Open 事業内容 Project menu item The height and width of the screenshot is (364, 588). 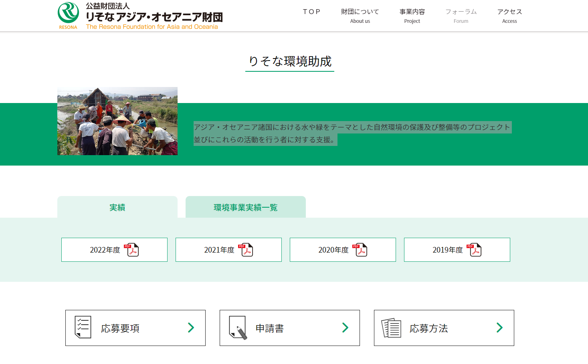tap(412, 16)
